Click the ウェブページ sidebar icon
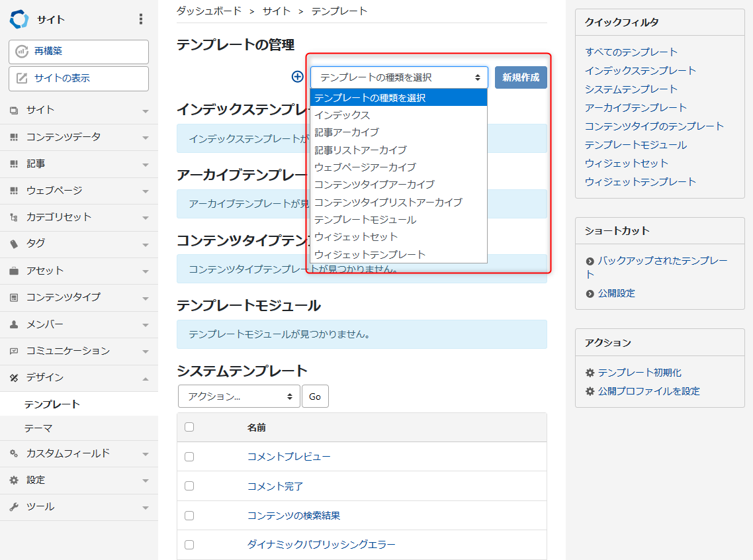The height and width of the screenshot is (560, 753). 14,191
